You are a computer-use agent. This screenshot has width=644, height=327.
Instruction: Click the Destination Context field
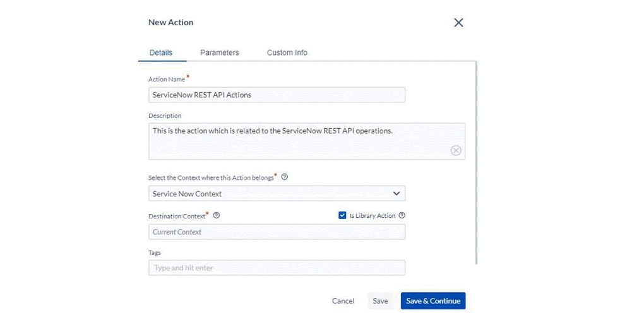[x=277, y=232]
